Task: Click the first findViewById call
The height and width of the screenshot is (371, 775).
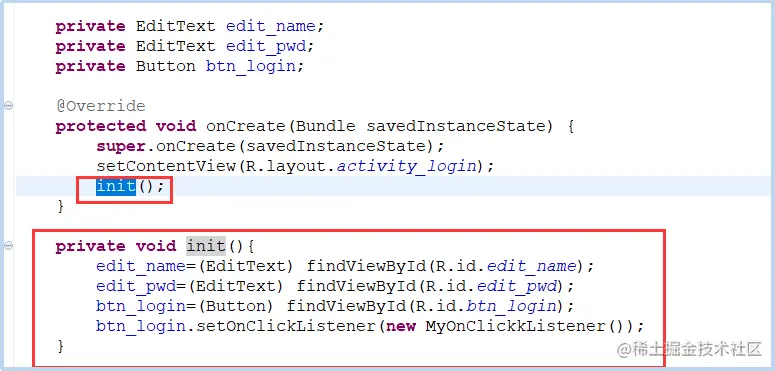Action: click(366, 266)
